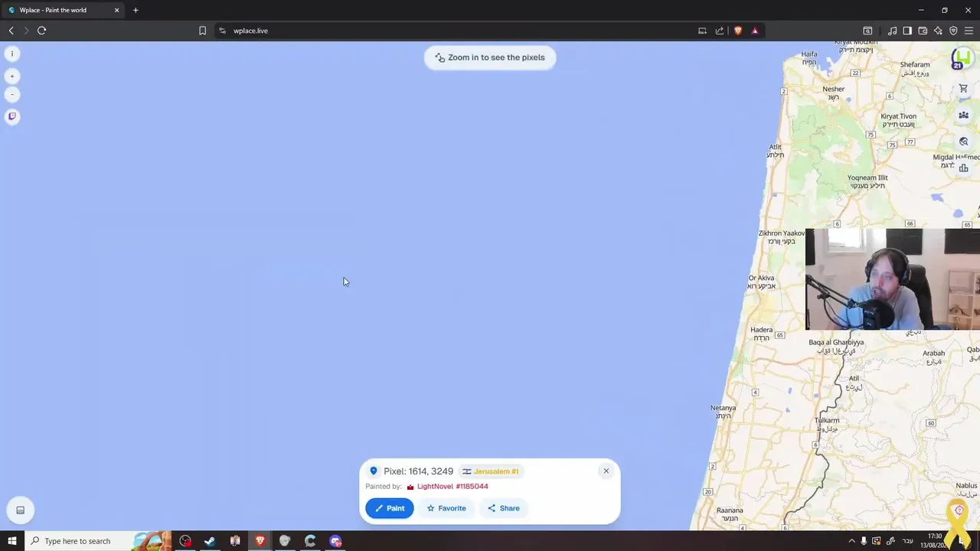Screen dimensions: 980x551
Task: Open the browser tab search icon
Action: coord(867,31)
